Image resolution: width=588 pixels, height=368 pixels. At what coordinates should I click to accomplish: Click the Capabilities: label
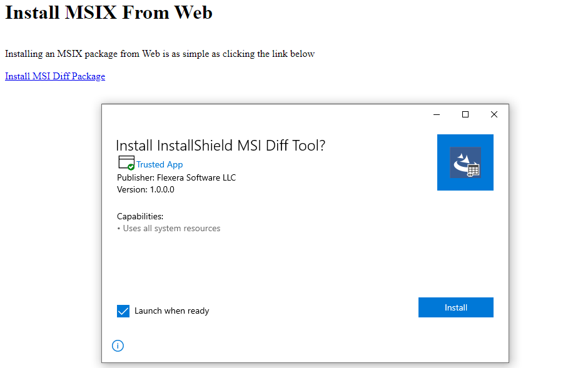(x=140, y=216)
